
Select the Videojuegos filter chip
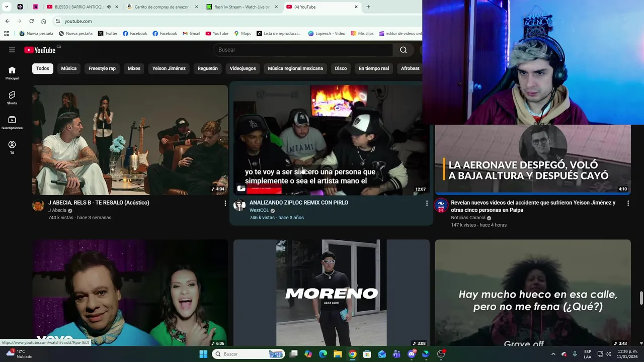tap(243, 68)
